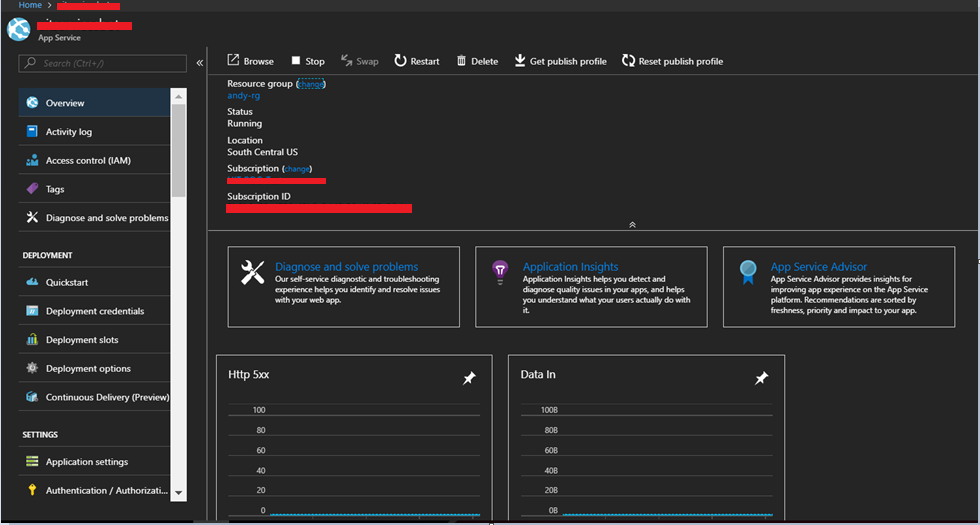Image resolution: width=980 pixels, height=525 pixels.
Task: Click the wrench icon beside Diagnose in sidebar
Action: pos(32,218)
